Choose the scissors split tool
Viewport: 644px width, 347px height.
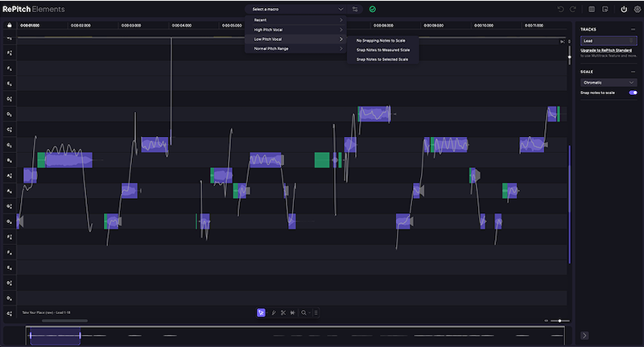click(283, 312)
